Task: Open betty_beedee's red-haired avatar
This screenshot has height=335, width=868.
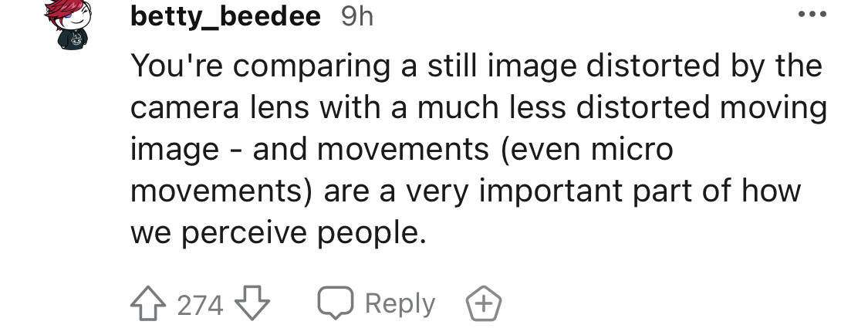Action: coord(69,23)
